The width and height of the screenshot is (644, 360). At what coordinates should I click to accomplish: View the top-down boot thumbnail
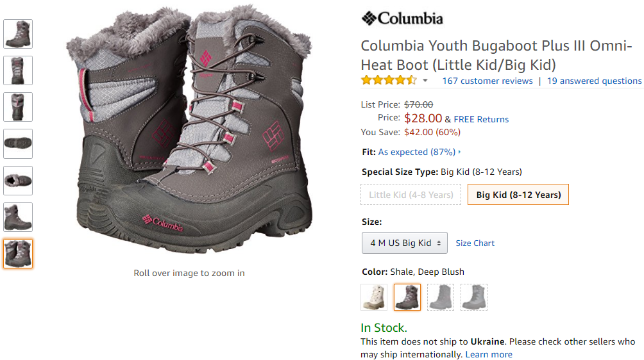coord(18,181)
